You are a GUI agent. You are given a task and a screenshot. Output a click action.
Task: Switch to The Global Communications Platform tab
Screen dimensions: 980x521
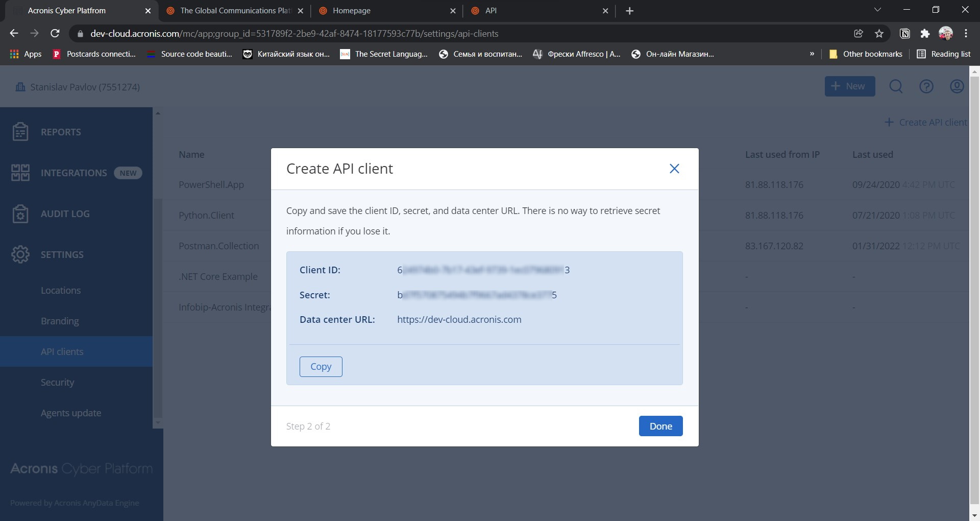236,10
